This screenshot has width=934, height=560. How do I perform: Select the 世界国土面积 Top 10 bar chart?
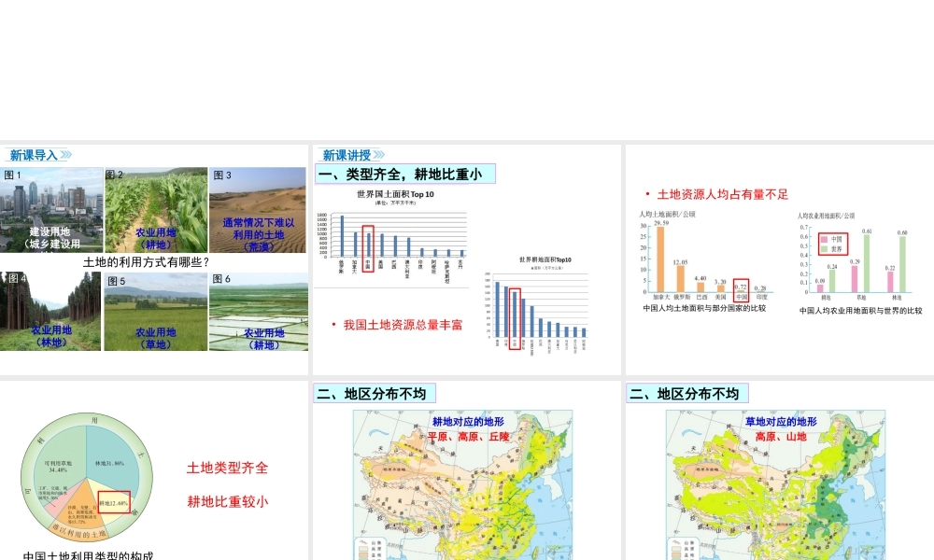[x=391, y=235]
